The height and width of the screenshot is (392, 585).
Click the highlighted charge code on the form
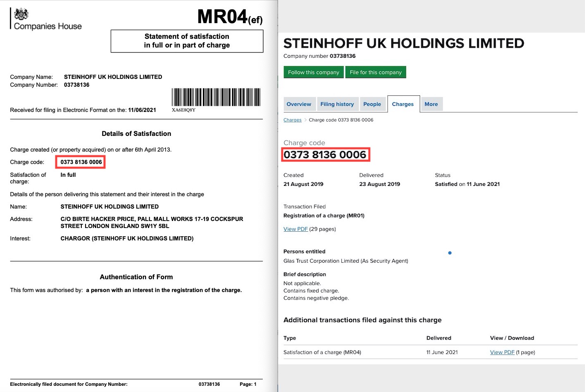click(80, 162)
